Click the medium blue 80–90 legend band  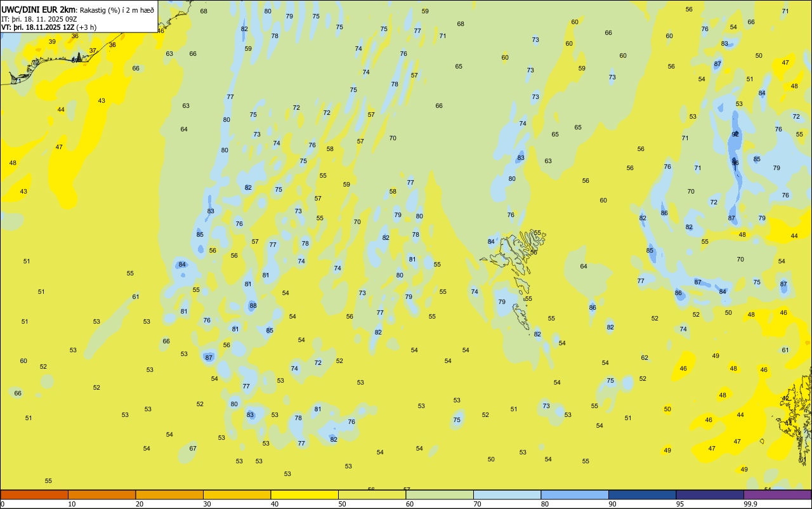575,494
